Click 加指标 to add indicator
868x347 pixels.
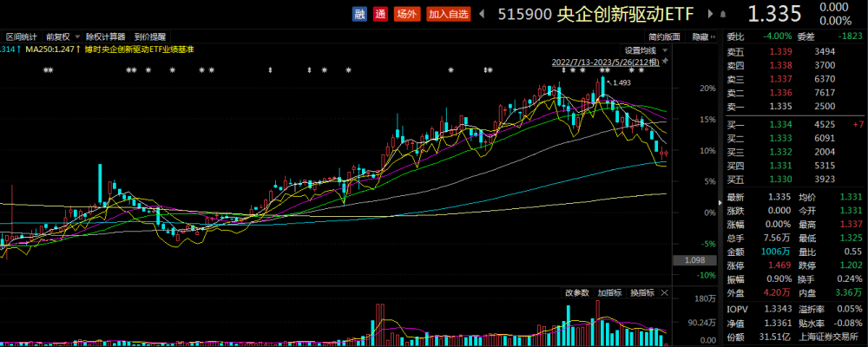[610, 292]
